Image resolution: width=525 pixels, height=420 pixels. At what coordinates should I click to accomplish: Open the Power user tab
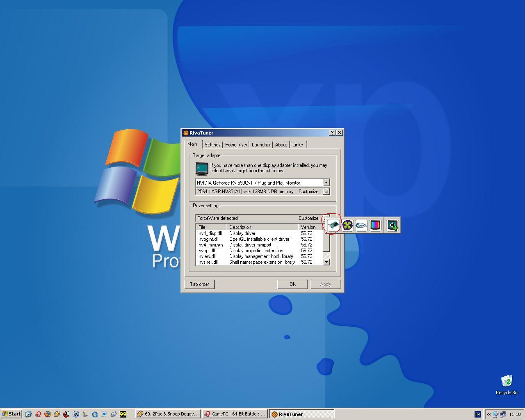click(236, 145)
